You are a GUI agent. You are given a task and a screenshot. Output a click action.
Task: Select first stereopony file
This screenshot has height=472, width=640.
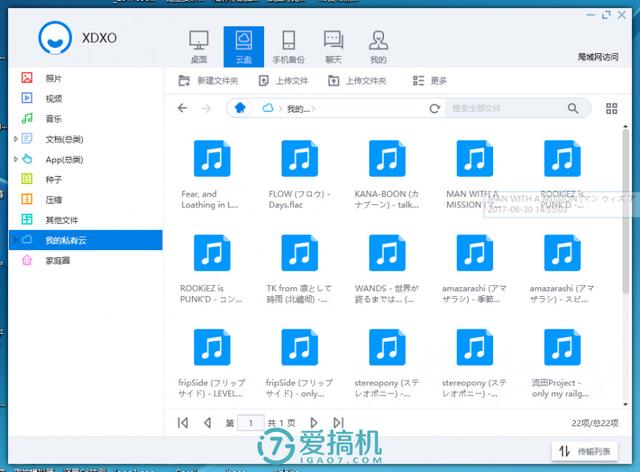(x=387, y=363)
